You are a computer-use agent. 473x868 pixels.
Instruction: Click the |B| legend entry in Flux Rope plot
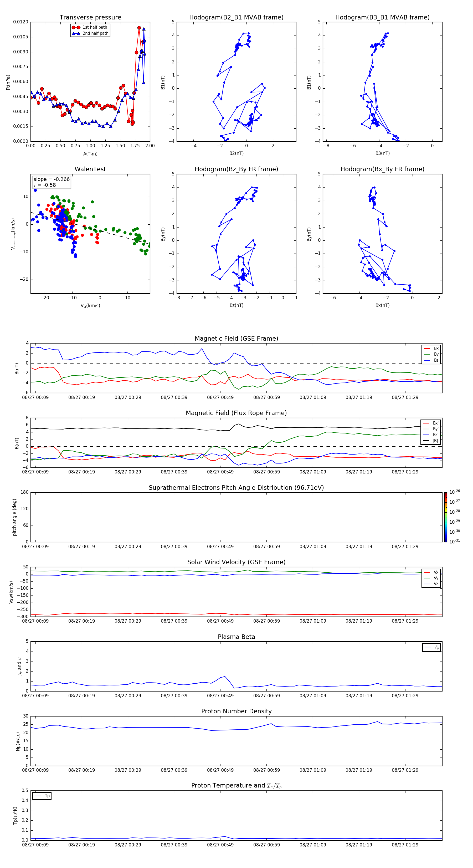point(431,441)
